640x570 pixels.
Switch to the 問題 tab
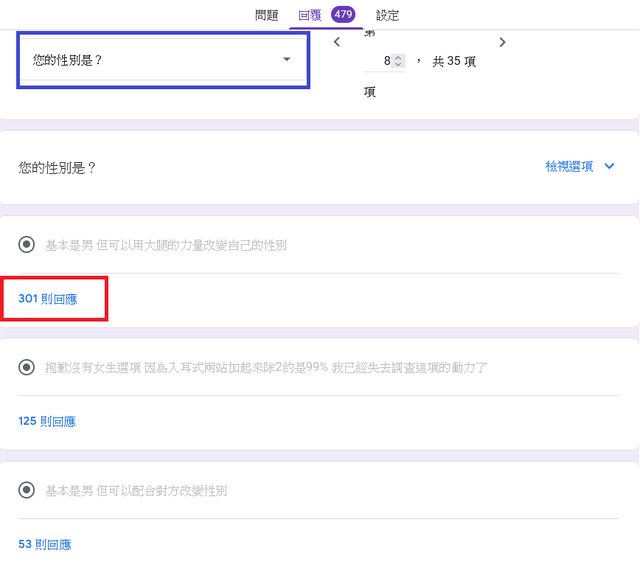(x=267, y=15)
